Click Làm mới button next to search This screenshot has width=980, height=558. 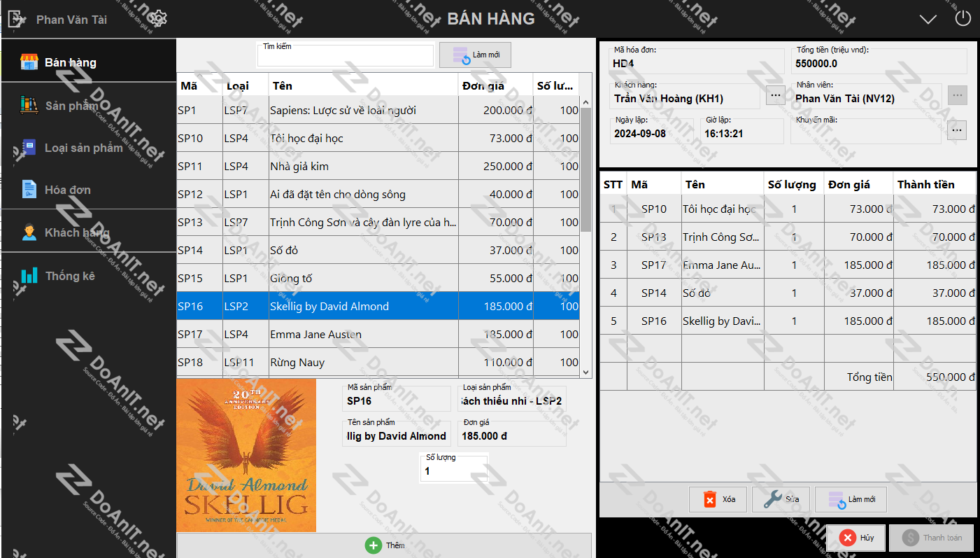pos(475,55)
